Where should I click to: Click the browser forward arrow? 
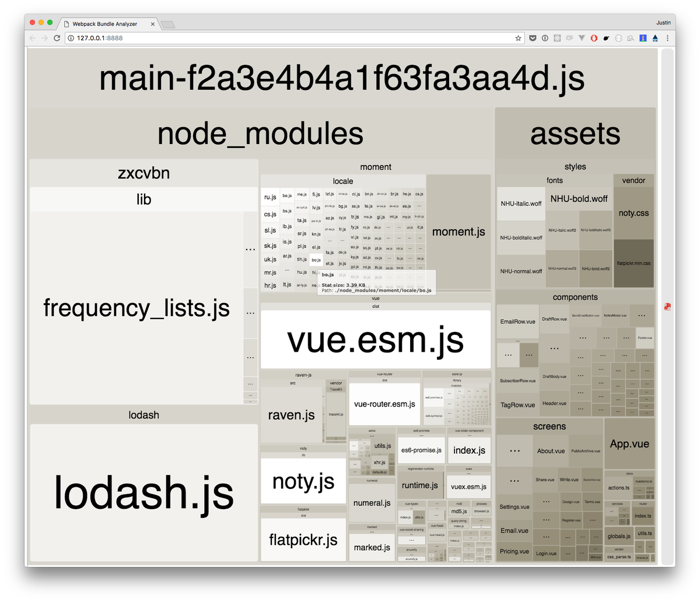(x=44, y=38)
